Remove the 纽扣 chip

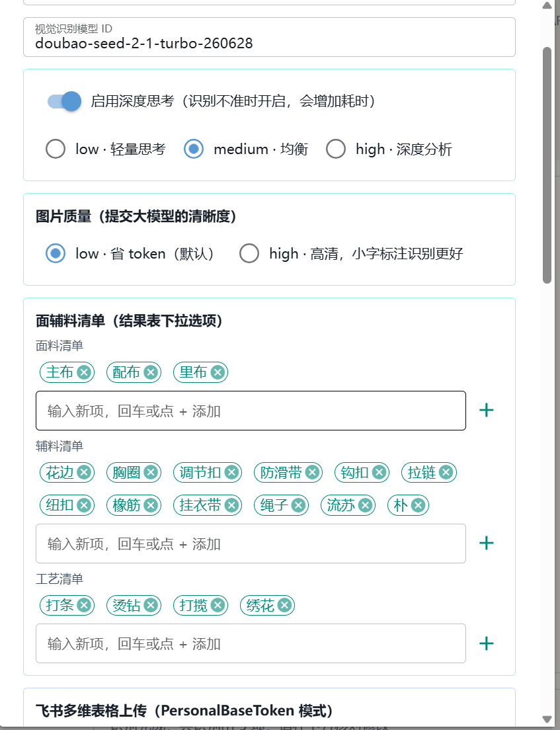(84, 505)
